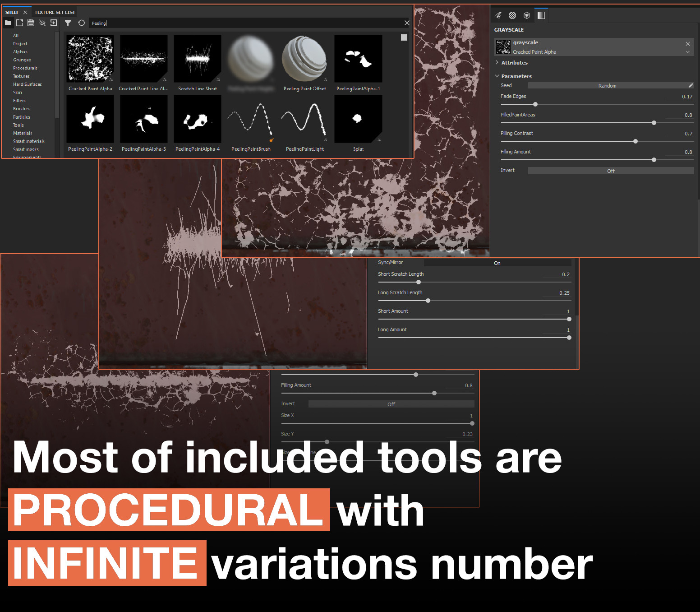Select the PeelingPaintLight stroke thumbnail
700x612 pixels.
point(304,119)
